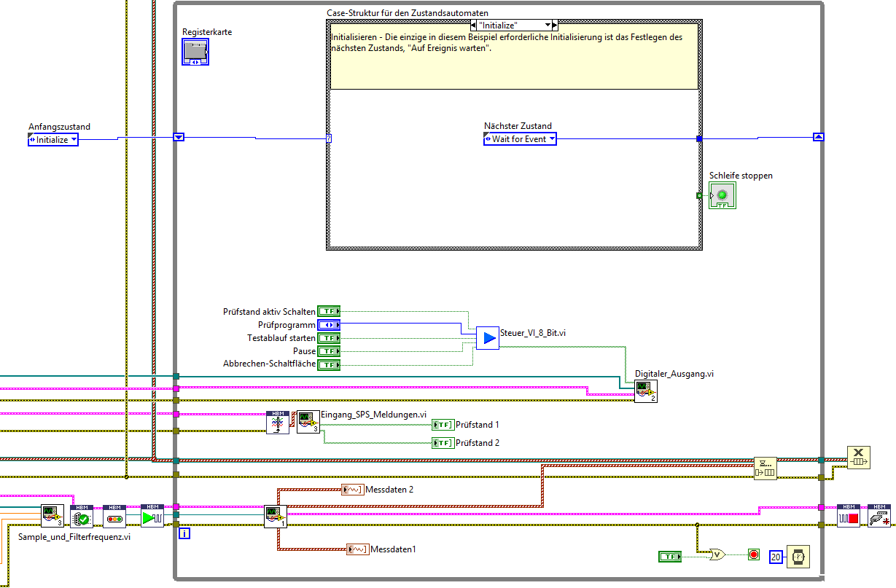Select the loop iteration terminal i
The height and width of the screenshot is (588, 896).
pyautogui.click(x=185, y=533)
